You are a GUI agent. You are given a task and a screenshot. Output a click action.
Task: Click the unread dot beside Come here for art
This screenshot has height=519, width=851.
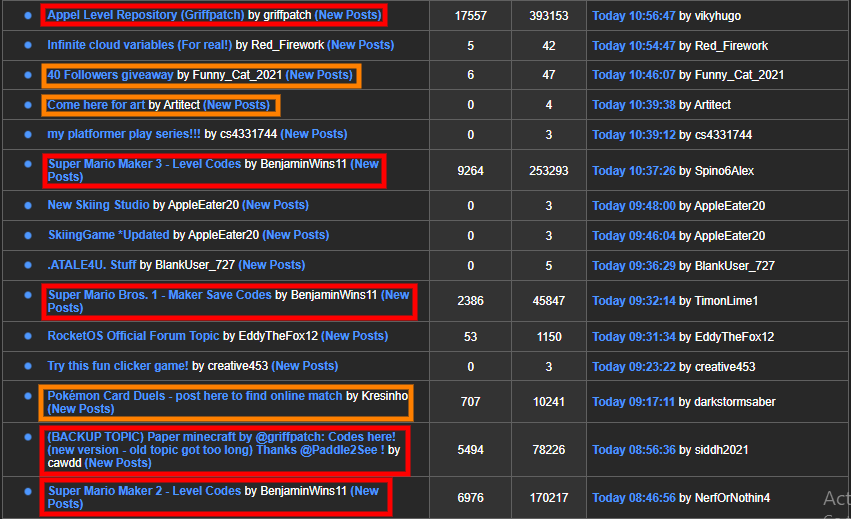click(28, 105)
